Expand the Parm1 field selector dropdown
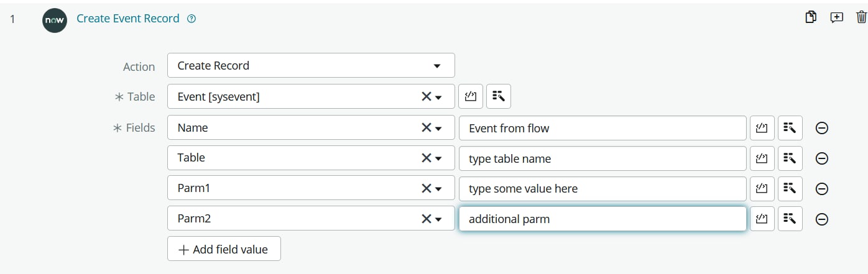 coord(439,189)
